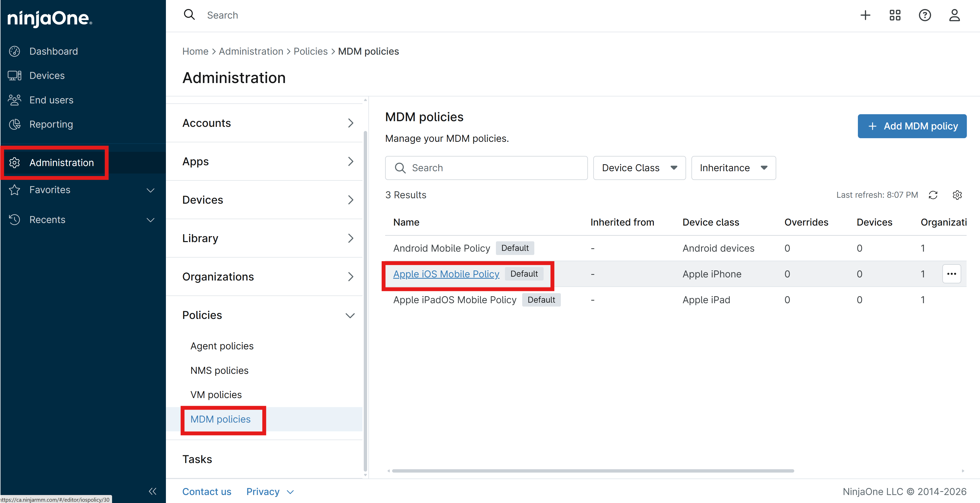This screenshot has width=980, height=503.
Task: Click Home in the breadcrumb
Action: [195, 51]
